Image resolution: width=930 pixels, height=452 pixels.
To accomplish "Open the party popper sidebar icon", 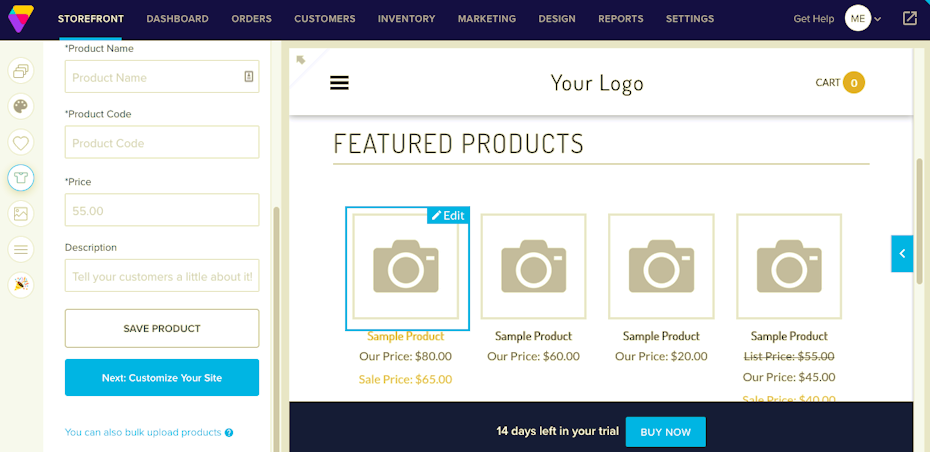I will click(x=21, y=285).
